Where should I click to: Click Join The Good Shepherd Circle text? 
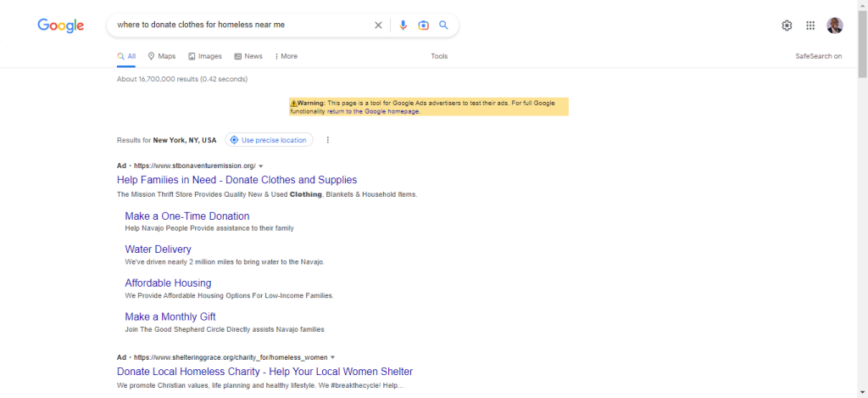pyautogui.click(x=225, y=330)
